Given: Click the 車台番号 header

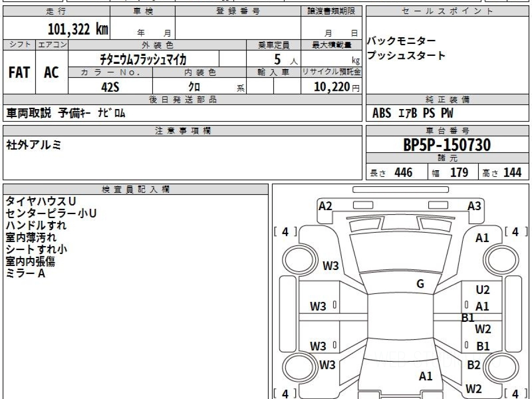Looking at the screenshot, I should tap(447, 131).
